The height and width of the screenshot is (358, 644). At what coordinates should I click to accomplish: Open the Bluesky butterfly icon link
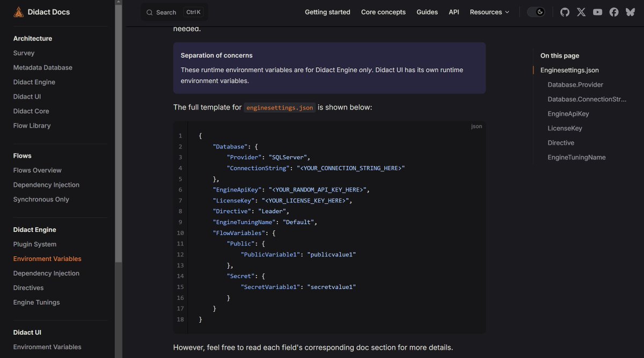pyautogui.click(x=630, y=12)
